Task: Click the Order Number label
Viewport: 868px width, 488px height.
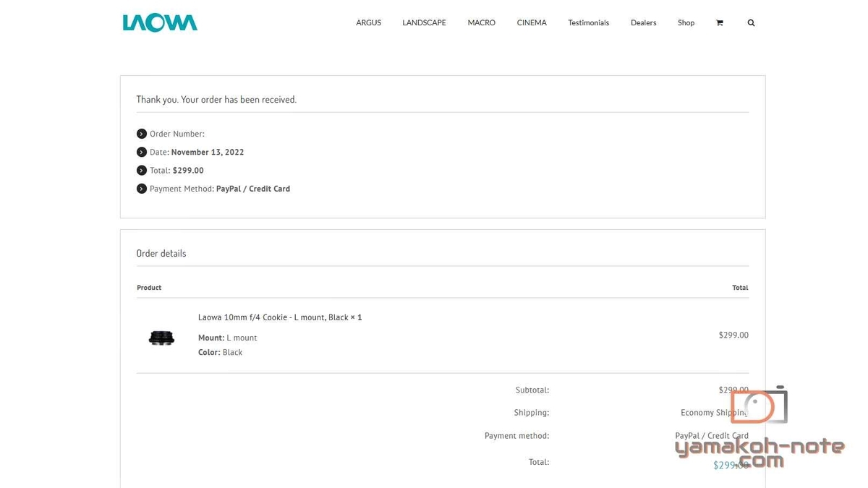Action: pos(176,134)
